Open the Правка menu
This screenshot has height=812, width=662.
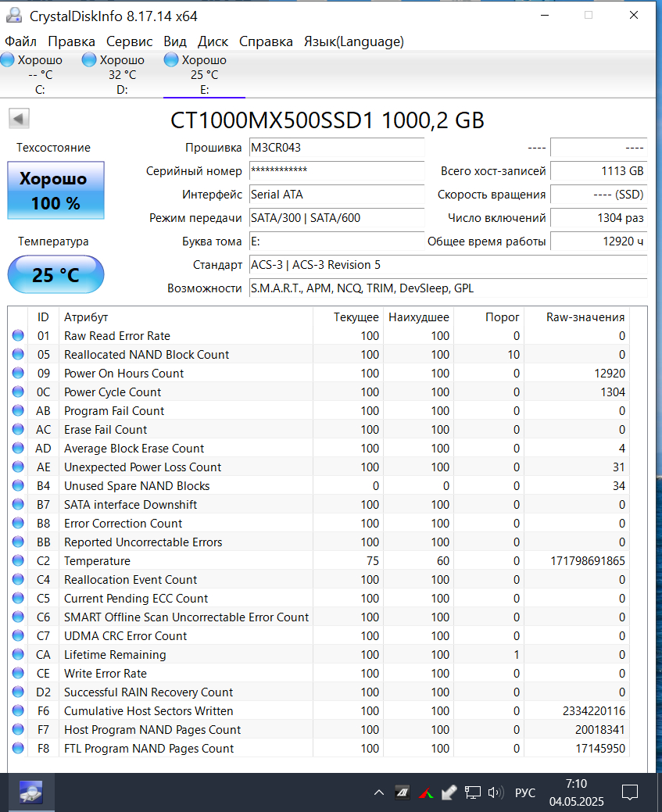[x=71, y=41]
